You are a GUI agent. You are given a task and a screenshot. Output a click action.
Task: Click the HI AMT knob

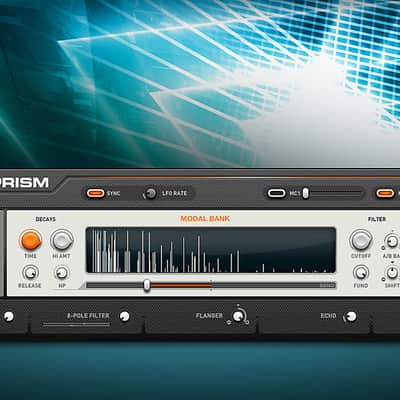tap(62, 240)
